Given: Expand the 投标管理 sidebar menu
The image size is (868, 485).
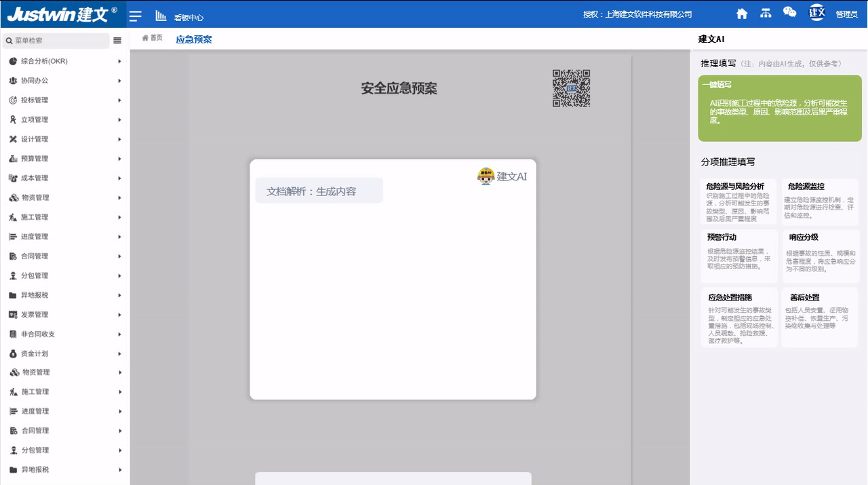Looking at the screenshot, I should [64, 100].
